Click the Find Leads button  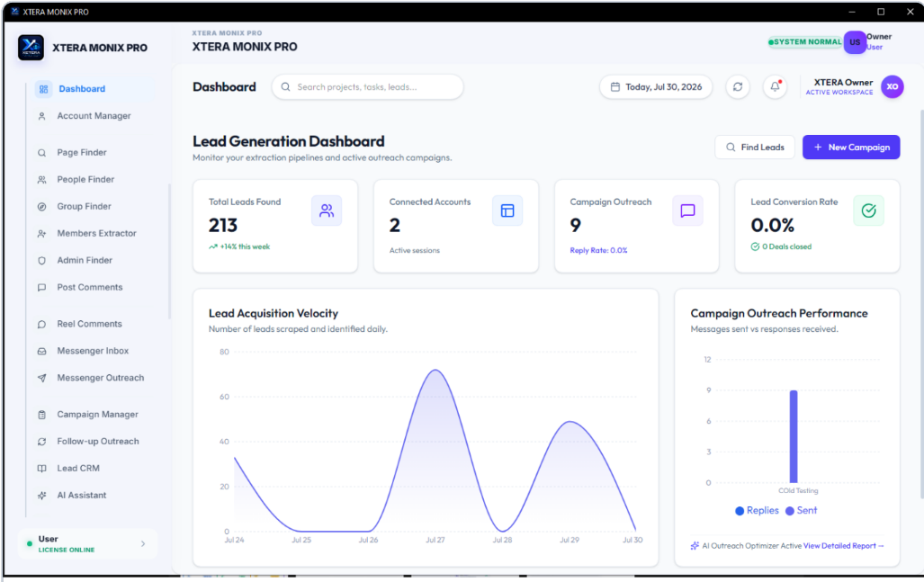coord(755,148)
